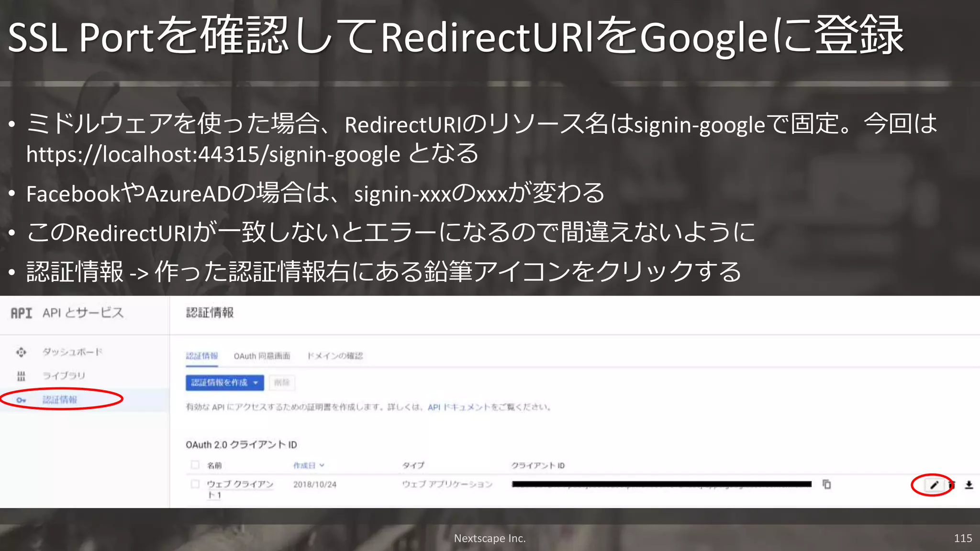This screenshot has height=551, width=980.
Task: Select 認証情報 in the sidebar
Action: coord(60,399)
